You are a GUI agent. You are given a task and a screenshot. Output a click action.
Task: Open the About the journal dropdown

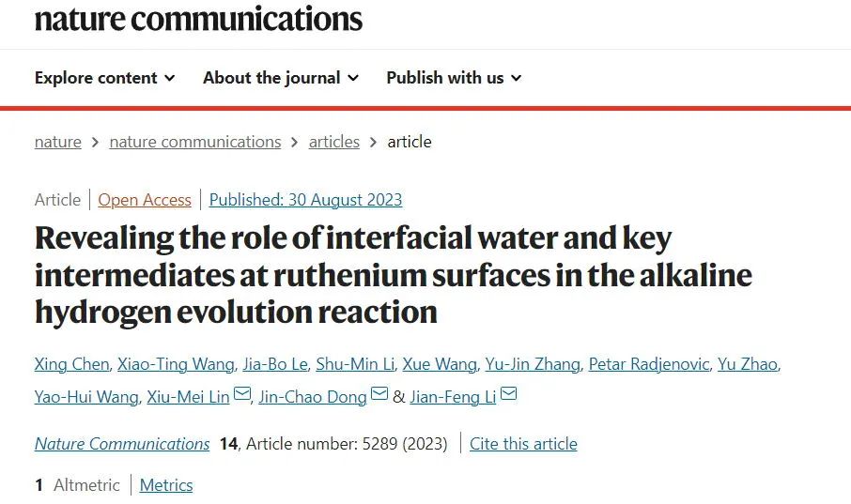[281, 78]
